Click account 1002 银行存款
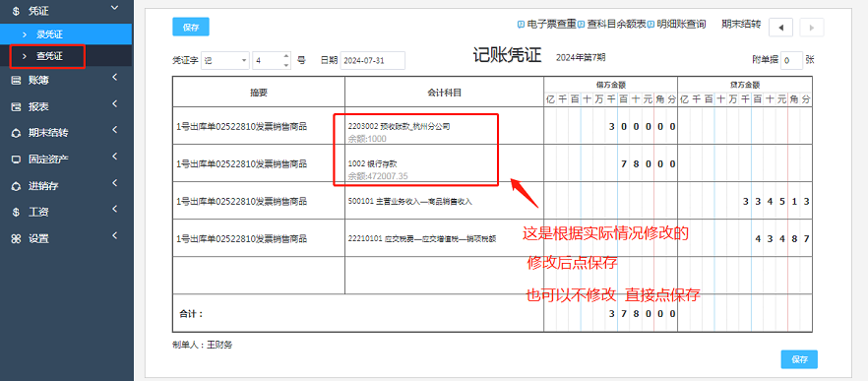 [x=373, y=163]
